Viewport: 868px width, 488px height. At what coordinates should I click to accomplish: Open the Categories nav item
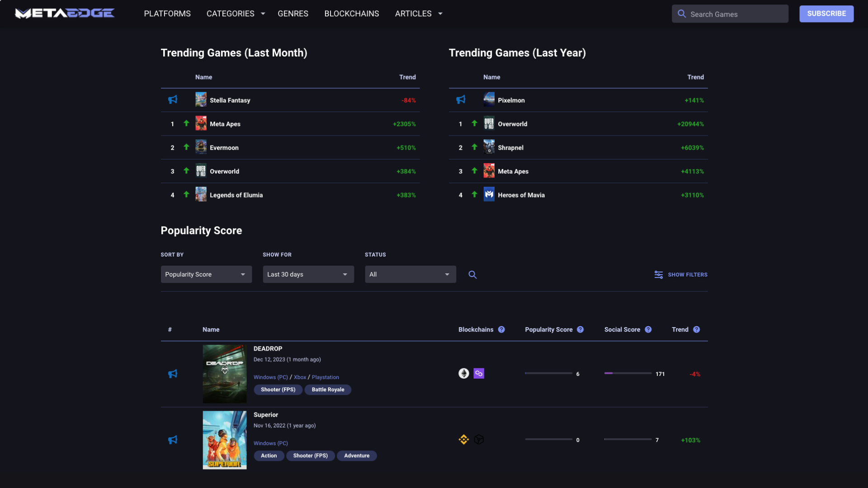click(x=230, y=14)
